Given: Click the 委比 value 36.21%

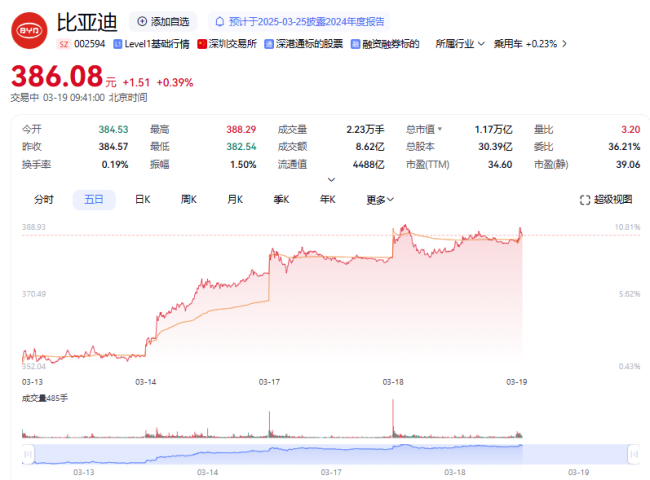Looking at the screenshot, I should [x=624, y=147].
